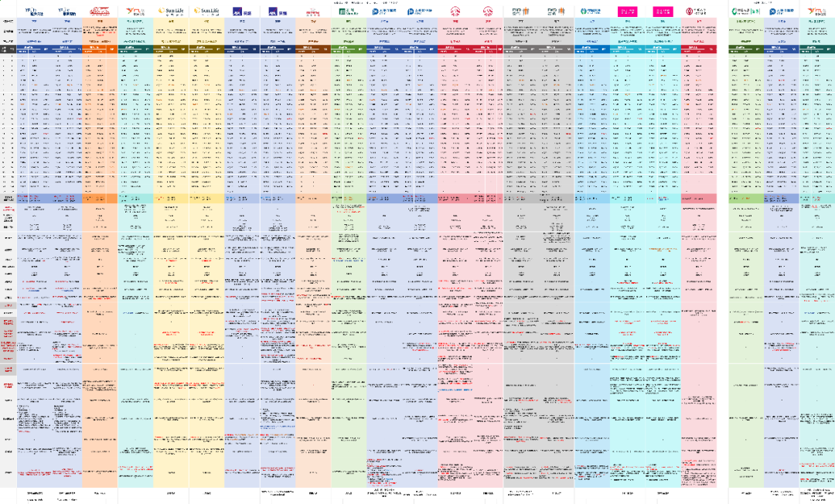
Task: Select the gray highlighted band in FWD column
Action: pos(538,199)
